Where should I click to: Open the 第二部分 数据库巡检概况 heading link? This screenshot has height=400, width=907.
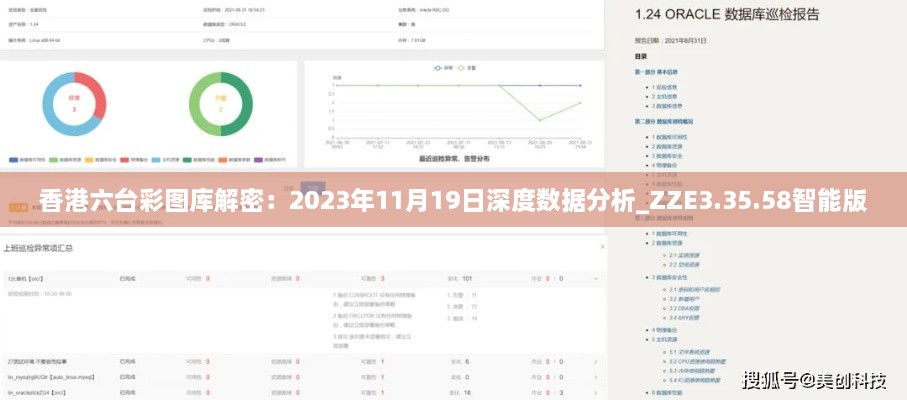tap(663, 121)
